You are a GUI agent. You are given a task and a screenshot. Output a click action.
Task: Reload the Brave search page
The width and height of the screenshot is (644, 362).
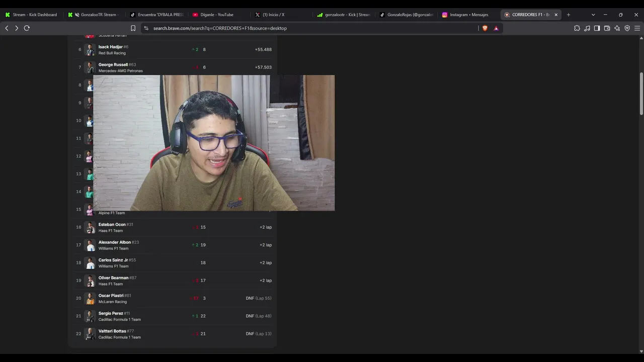click(x=27, y=28)
